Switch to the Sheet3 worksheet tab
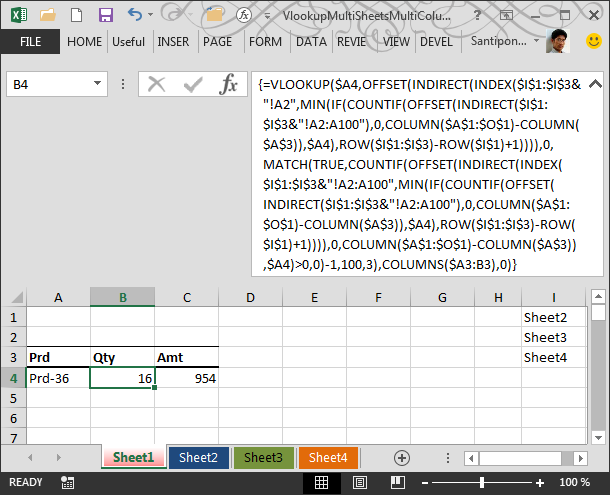Viewport: 610px width, 495px height. point(263,457)
